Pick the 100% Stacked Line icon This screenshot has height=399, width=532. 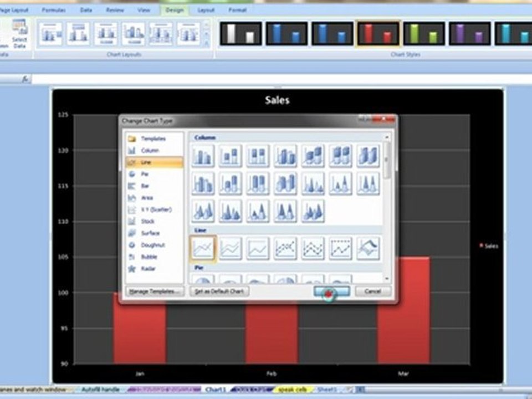point(258,248)
